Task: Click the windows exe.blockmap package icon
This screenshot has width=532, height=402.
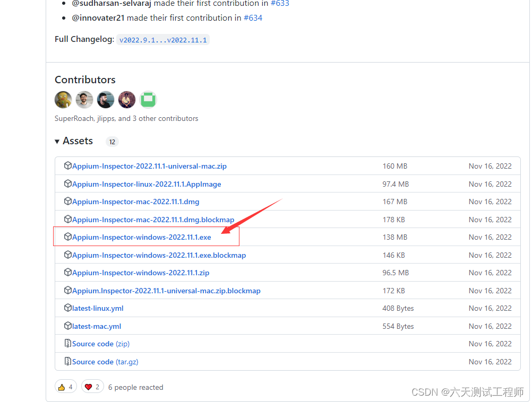Action: (x=68, y=255)
